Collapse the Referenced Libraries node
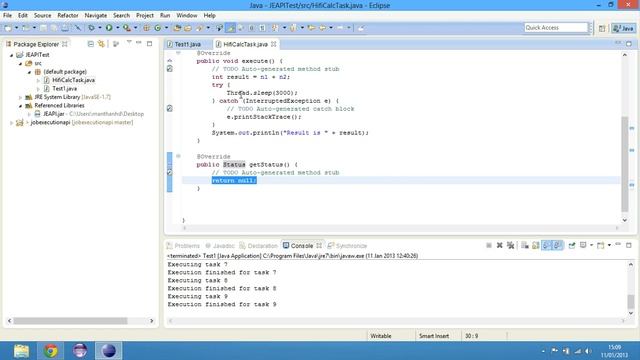640x360 pixels. (x=20, y=106)
